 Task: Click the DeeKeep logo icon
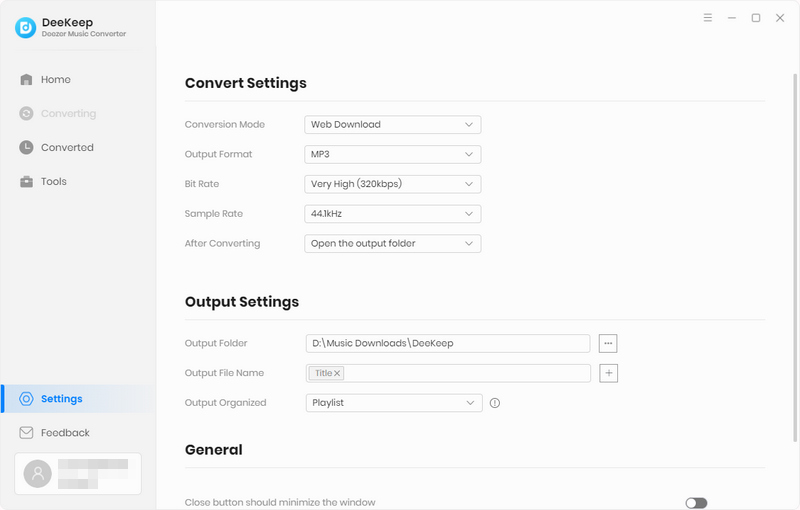click(26, 28)
